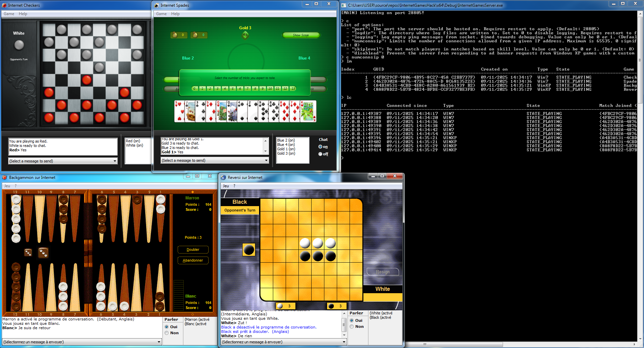Open the Game menu in Internet Checkers

coord(8,14)
